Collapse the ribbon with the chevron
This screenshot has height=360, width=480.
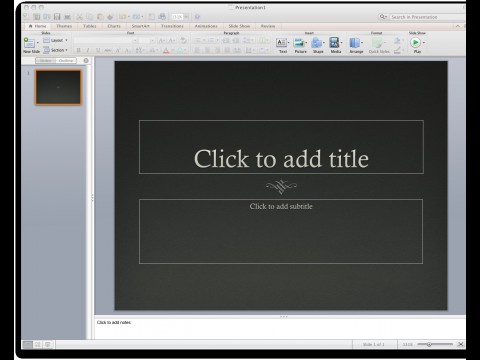(458, 26)
